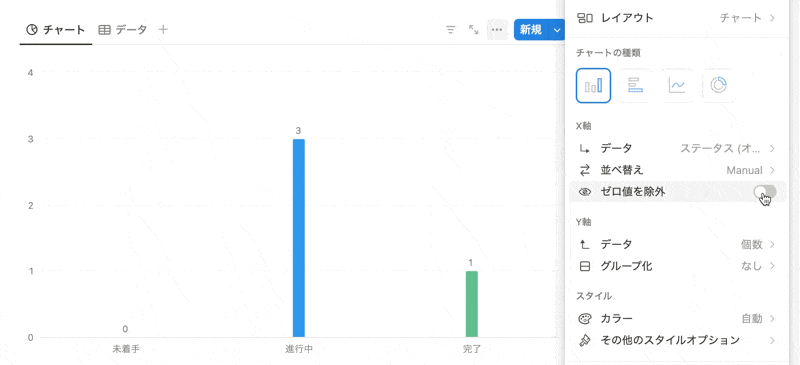Select the horizontal bar chart type

point(635,86)
